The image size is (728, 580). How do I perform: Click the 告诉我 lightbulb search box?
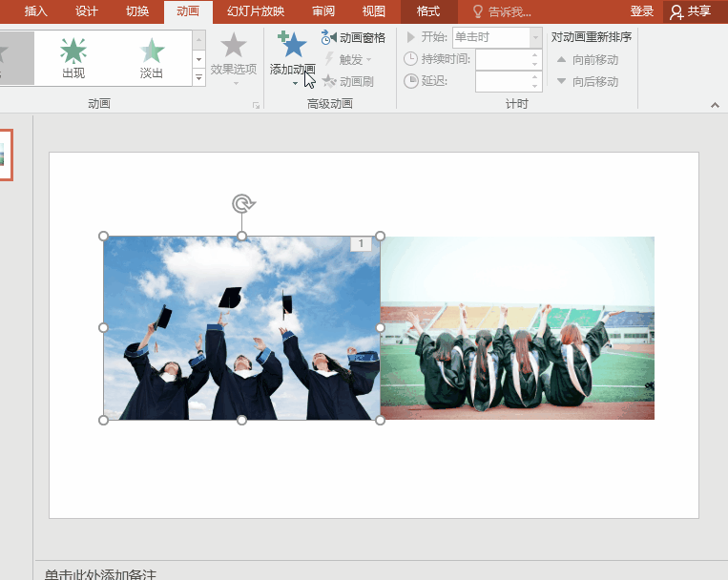click(502, 11)
